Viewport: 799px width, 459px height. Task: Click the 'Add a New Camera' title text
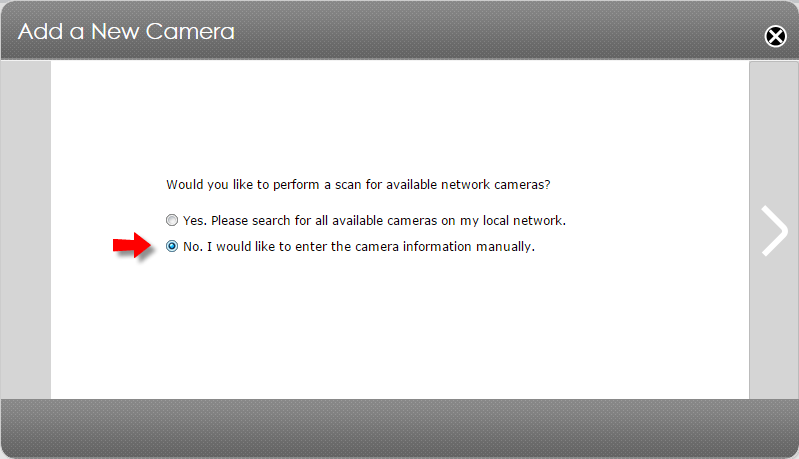coord(126,32)
